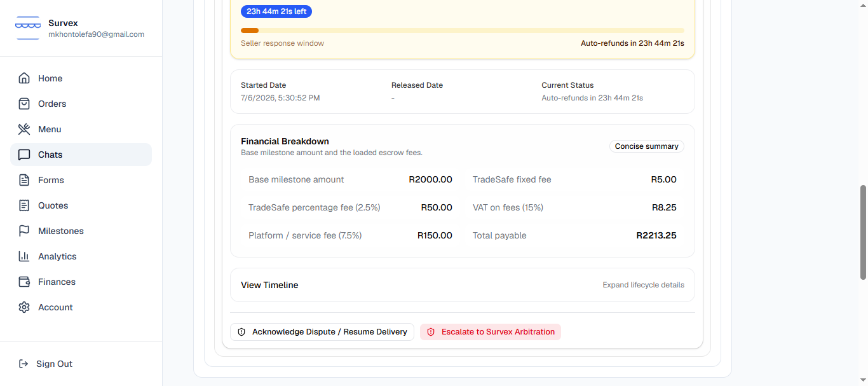Open the Analytics page
The height and width of the screenshot is (386, 868).
(x=57, y=256)
